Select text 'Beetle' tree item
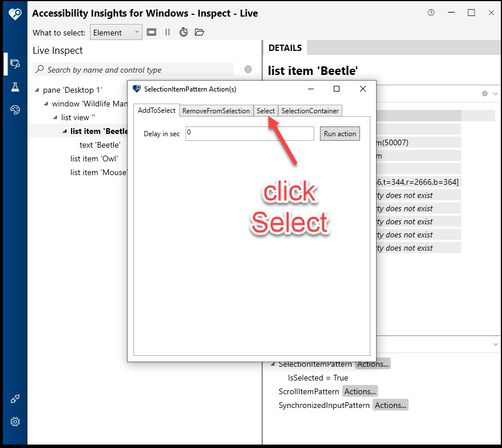Image resolution: width=502 pixels, height=448 pixels. [100, 145]
